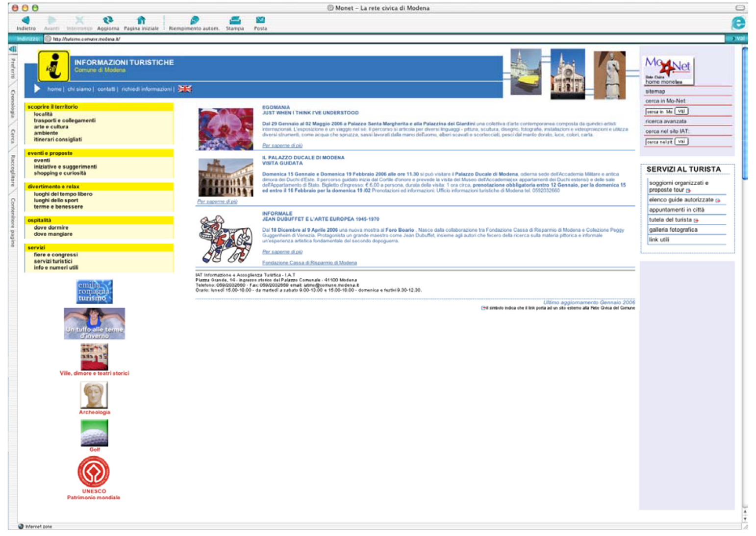Click the Aggiorna refresh icon

tap(108, 20)
